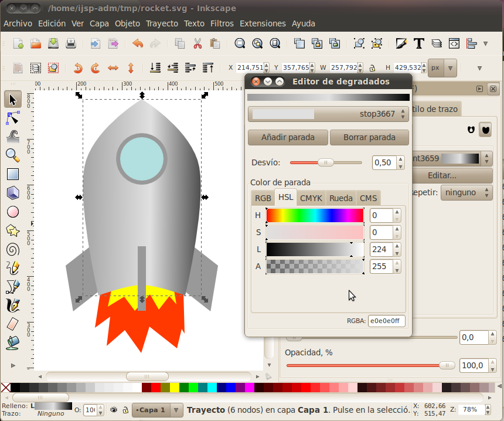This screenshot has width=504, height=421.
Task: Pick the yellow swatch in palette
Action: click(174, 388)
